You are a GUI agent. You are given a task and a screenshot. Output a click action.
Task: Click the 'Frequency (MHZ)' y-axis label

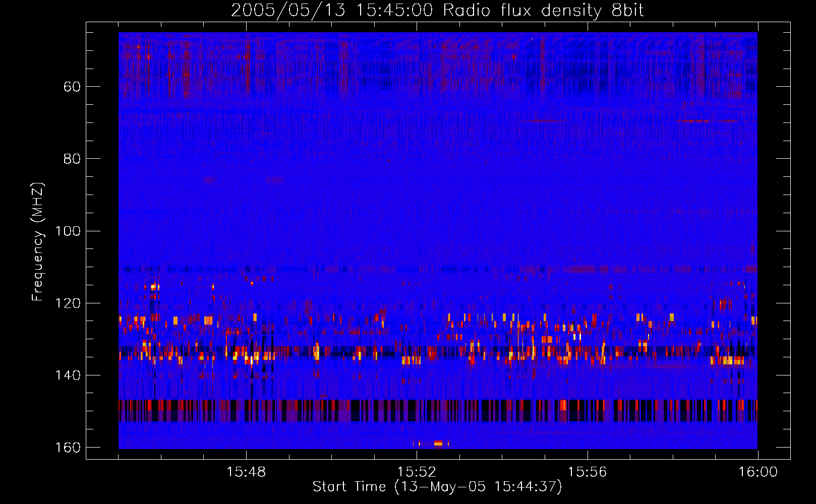tap(38, 242)
